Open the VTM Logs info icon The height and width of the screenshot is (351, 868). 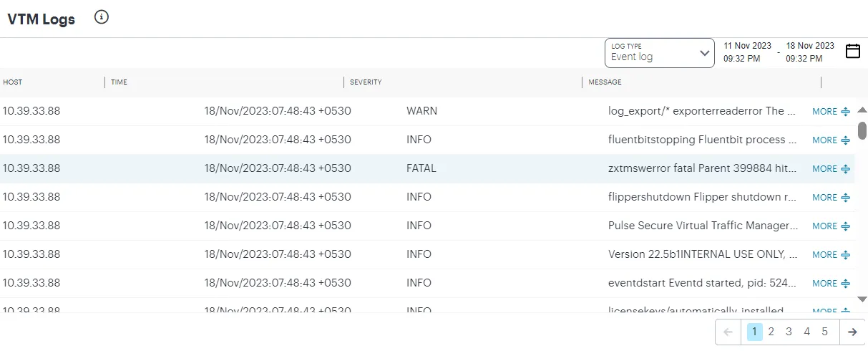click(102, 17)
